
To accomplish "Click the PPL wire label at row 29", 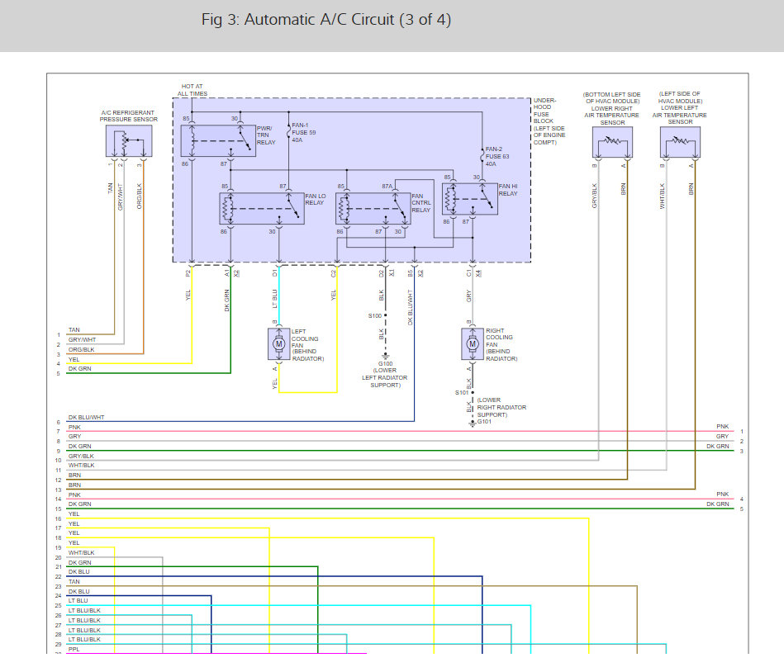I will 74,649.
